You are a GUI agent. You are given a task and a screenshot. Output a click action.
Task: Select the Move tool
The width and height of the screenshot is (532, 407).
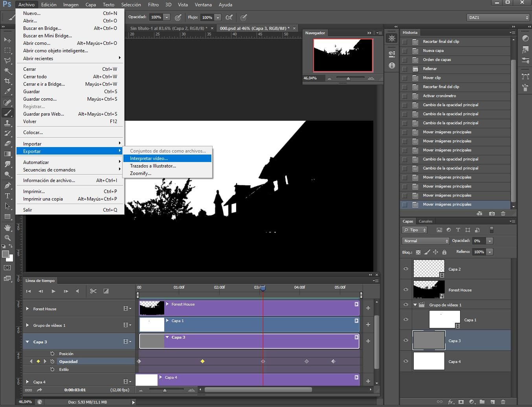coord(7,39)
